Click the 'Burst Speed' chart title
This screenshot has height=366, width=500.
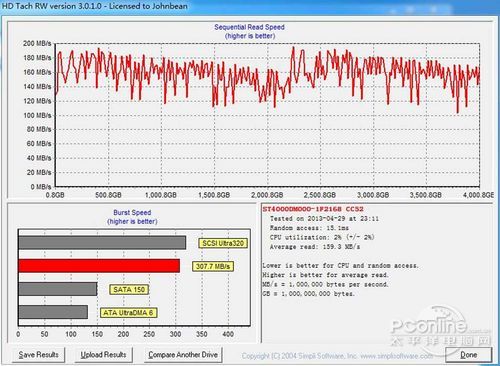(x=132, y=212)
